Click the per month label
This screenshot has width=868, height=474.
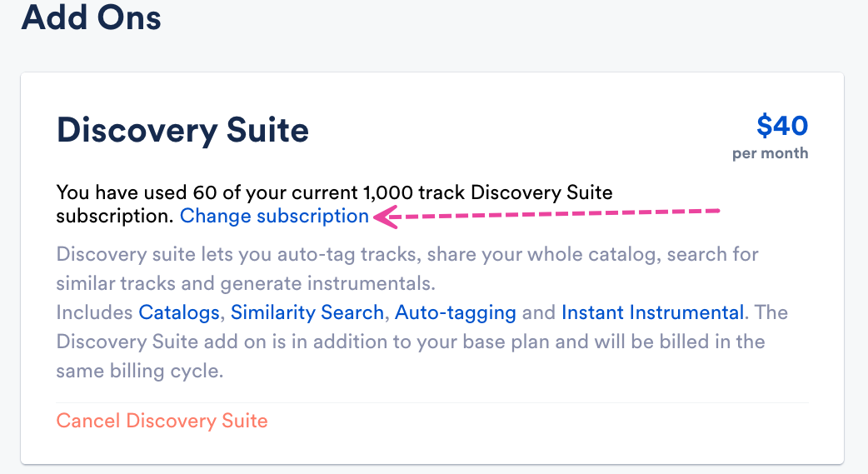coord(770,153)
